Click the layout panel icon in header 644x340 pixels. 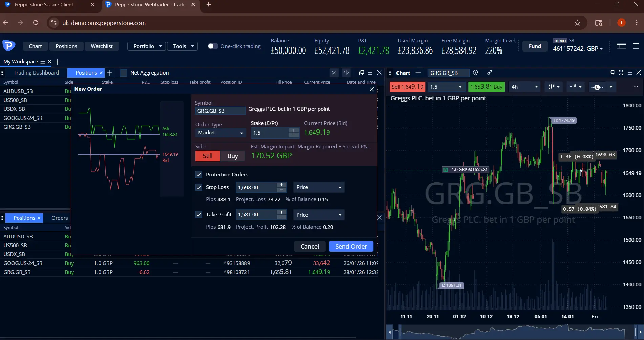[x=621, y=46]
